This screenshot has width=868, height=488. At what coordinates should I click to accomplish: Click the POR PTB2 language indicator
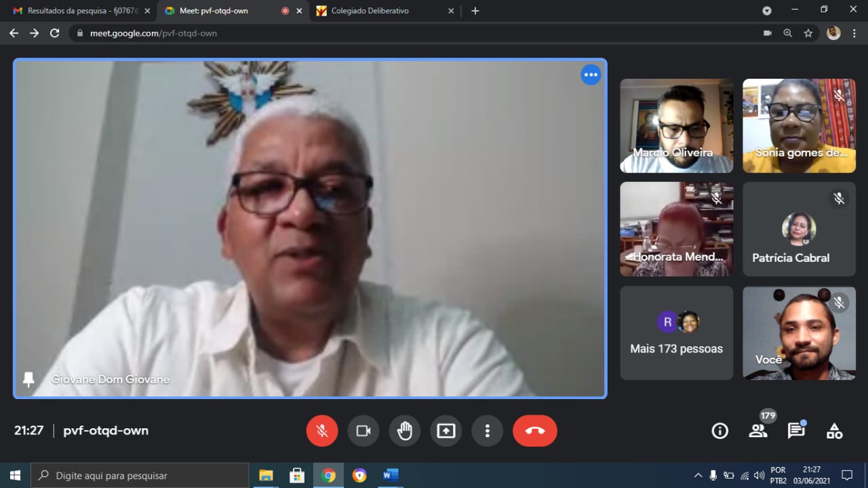point(778,475)
